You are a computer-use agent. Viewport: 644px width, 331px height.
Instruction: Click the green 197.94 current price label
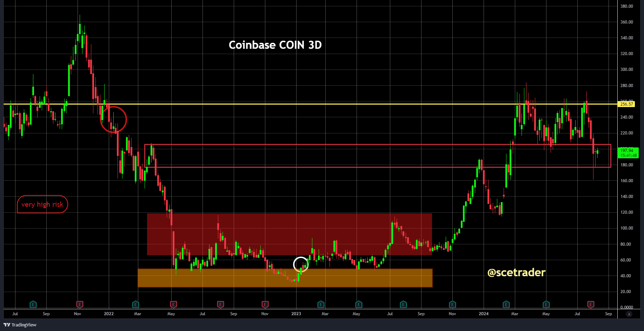click(x=628, y=153)
